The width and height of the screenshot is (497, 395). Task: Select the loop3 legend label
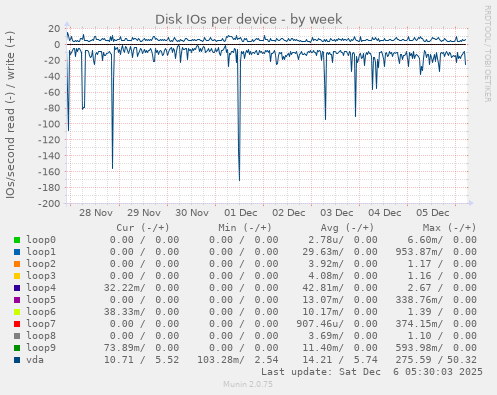click(41, 276)
